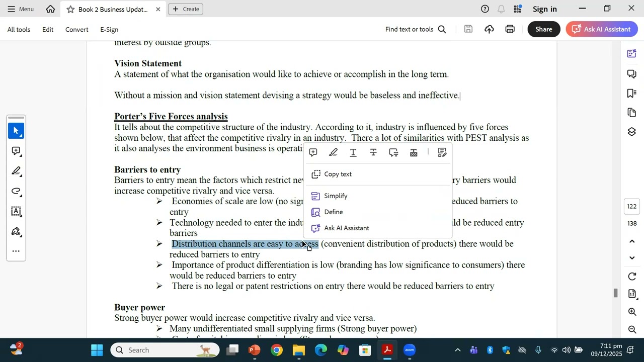The width and height of the screenshot is (644, 362).
Task: Click the Ask AI Assistant header button
Action: click(x=602, y=29)
